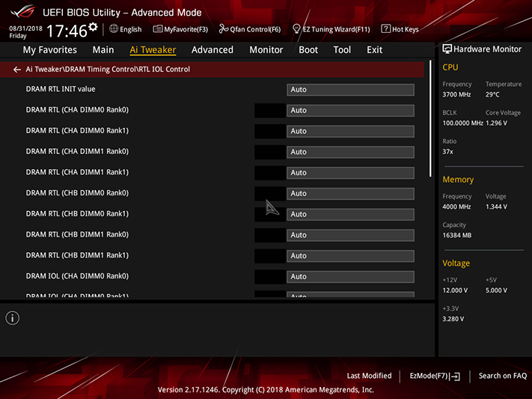This screenshot has height=399, width=532.
Task: Click the '+3.3V' reading '3.280 V'
Action: [453, 319]
